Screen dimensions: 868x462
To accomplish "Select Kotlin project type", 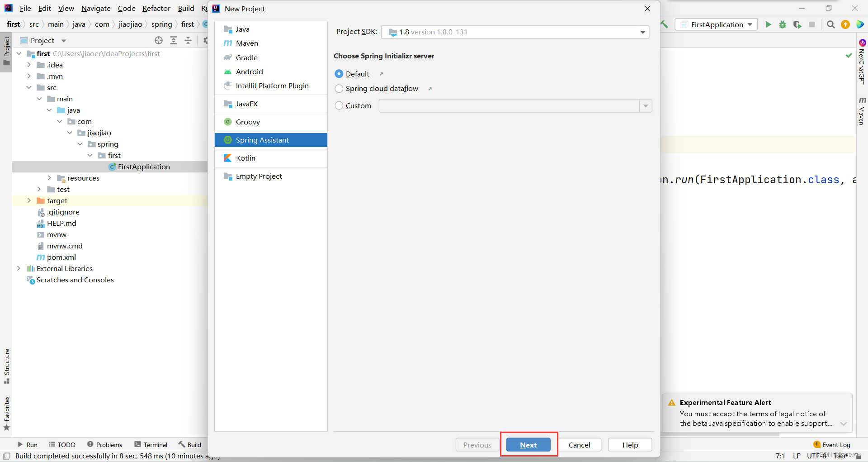I will 271,158.
